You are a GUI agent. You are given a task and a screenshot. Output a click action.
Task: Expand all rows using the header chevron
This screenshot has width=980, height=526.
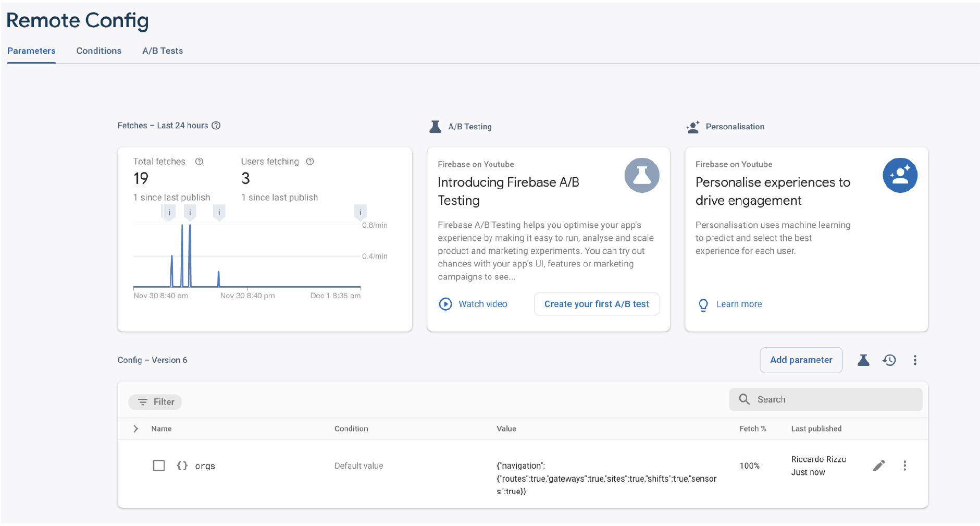tap(136, 429)
